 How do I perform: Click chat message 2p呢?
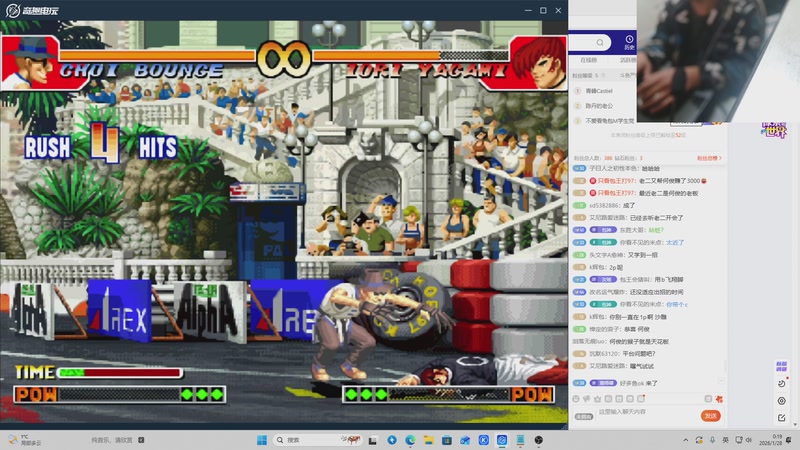pos(616,267)
